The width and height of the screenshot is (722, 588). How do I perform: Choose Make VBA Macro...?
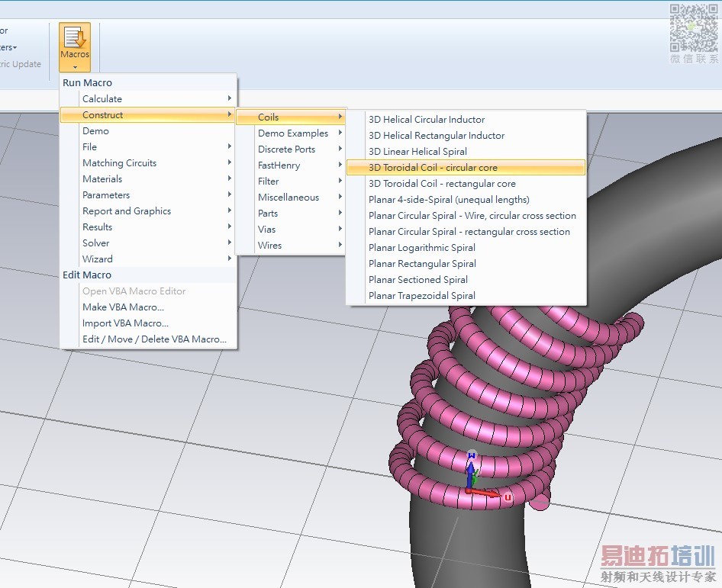click(x=148, y=307)
